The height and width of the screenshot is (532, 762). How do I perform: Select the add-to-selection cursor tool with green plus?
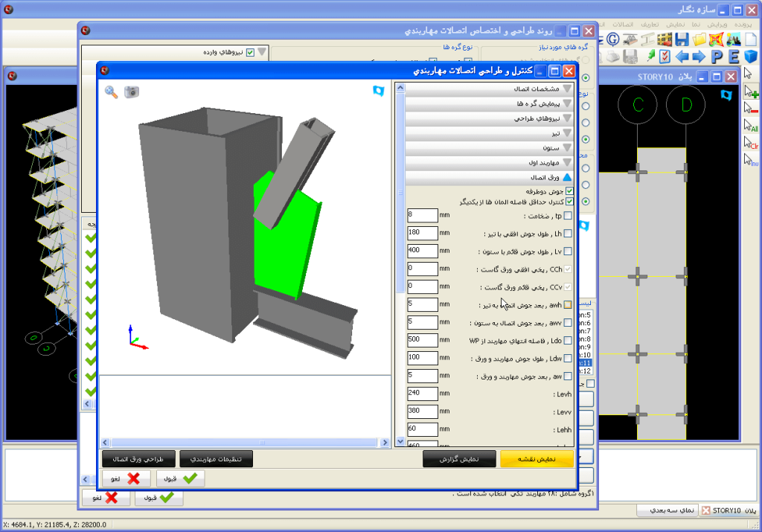pos(751,92)
